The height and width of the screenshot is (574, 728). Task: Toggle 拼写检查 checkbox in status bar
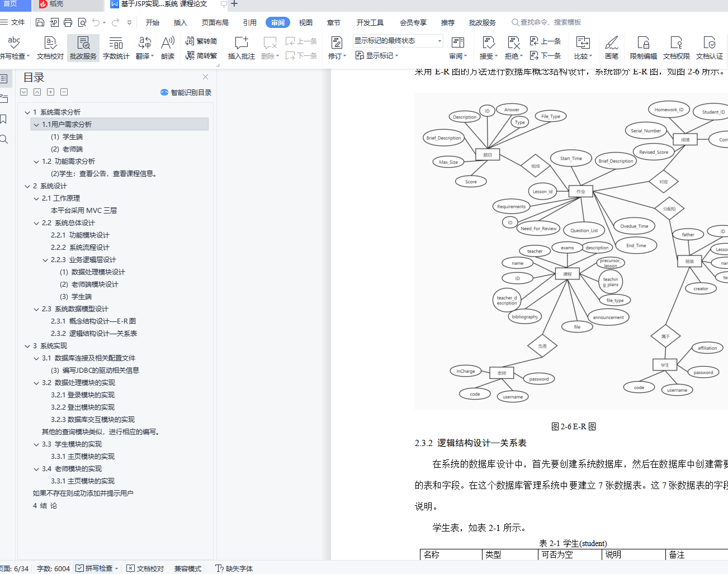coord(80,568)
